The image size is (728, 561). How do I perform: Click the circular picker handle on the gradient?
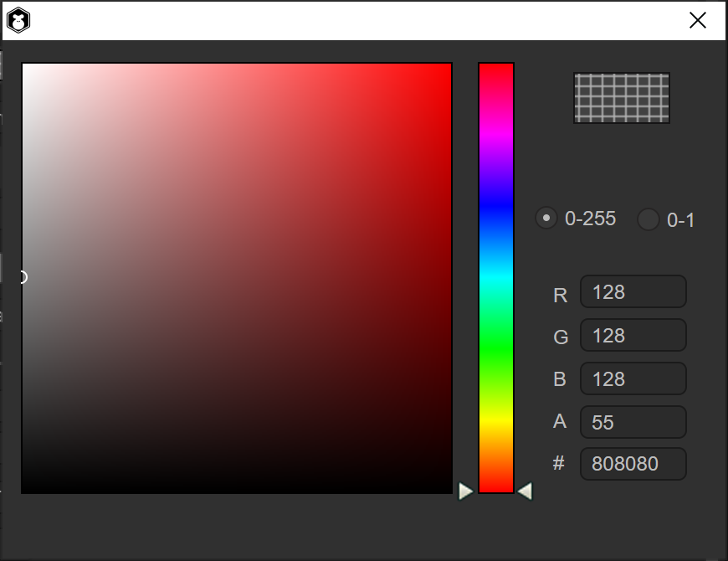tap(21, 275)
